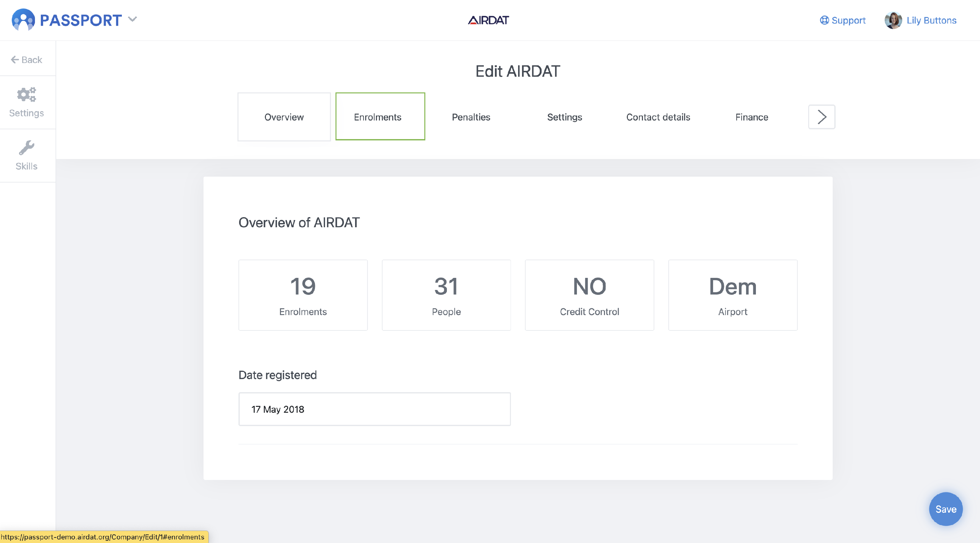Click the PASSPORT brand text
Viewport: 980px width, 543px height.
81,20
